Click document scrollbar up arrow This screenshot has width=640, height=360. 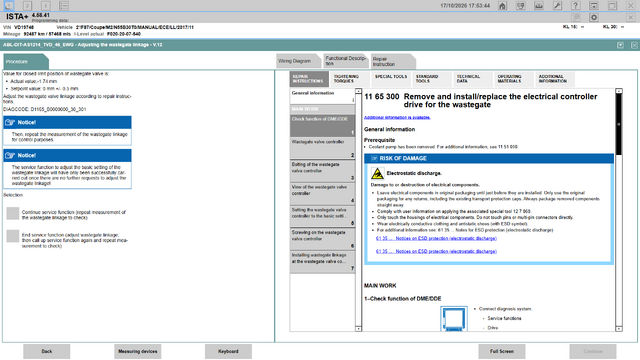pos(619,91)
